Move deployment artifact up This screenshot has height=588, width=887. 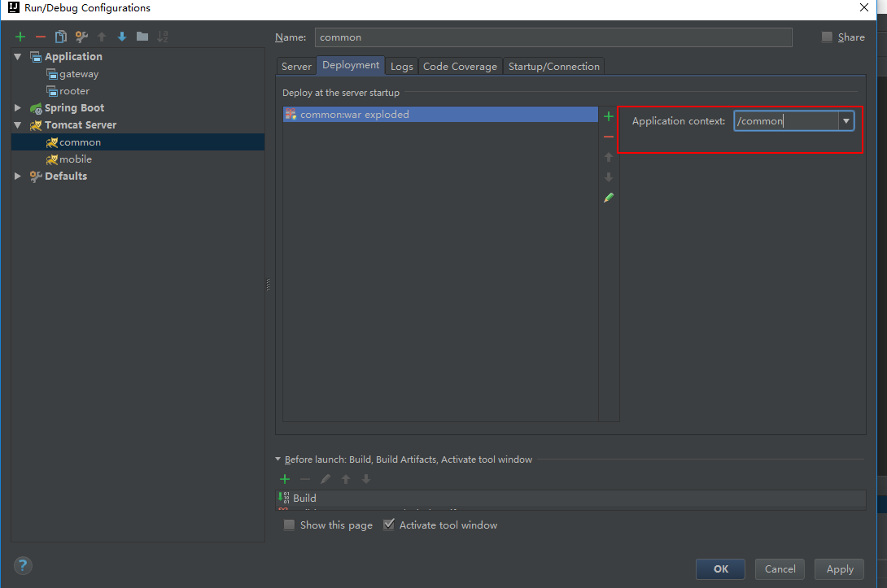(x=609, y=157)
